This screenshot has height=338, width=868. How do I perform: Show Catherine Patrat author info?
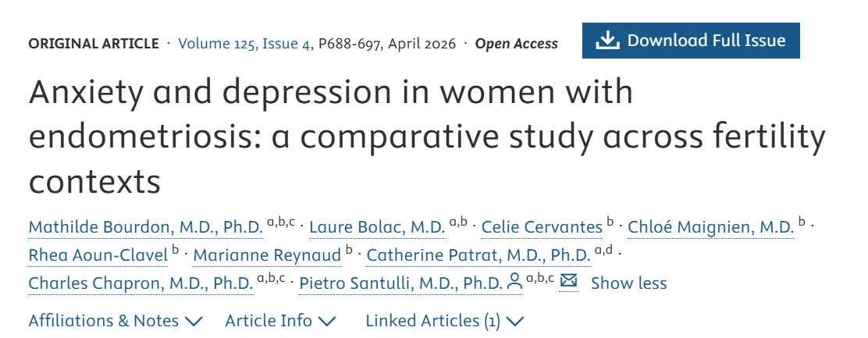click(x=478, y=254)
